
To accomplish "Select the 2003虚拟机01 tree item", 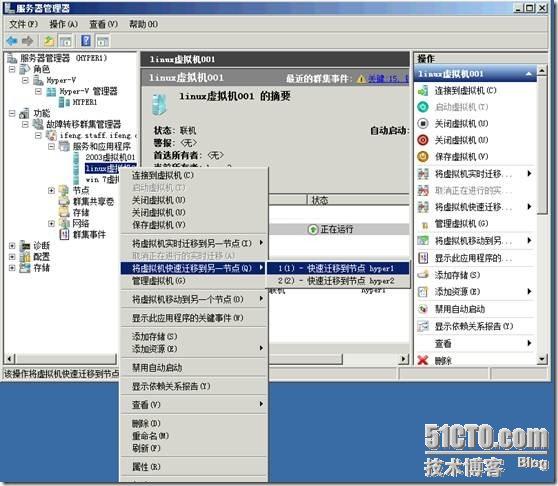I will (110, 157).
